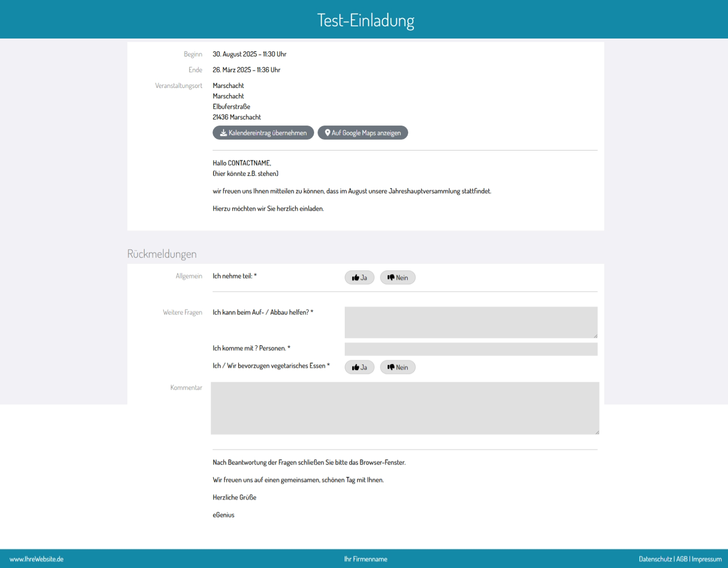The width and height of the screenshot is (728, 568).
Task: Click resize grip of the Auf- / Abbau text area
Action: 595,336
